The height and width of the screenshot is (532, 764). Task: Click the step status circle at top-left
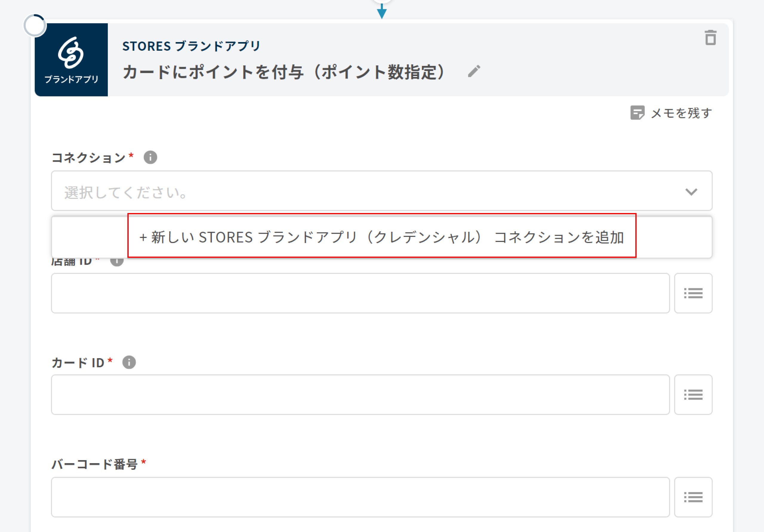pyautogui.click(x=35, y=26)
